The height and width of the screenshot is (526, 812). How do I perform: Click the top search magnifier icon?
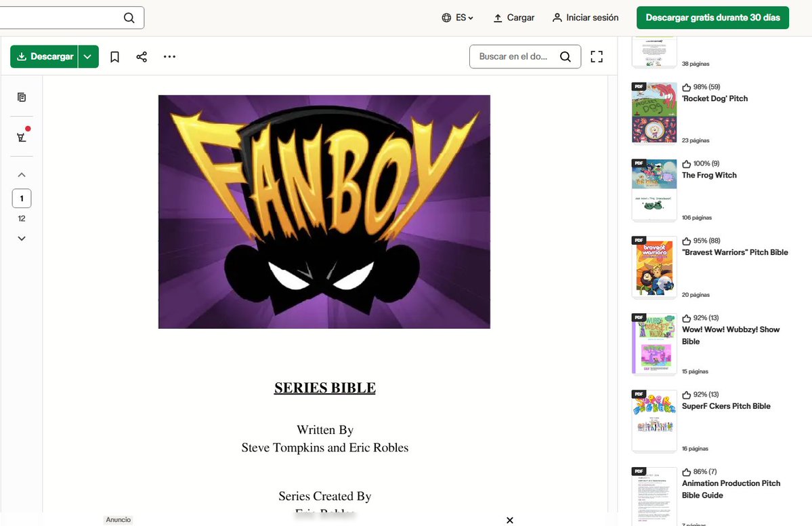coord(129,18)
